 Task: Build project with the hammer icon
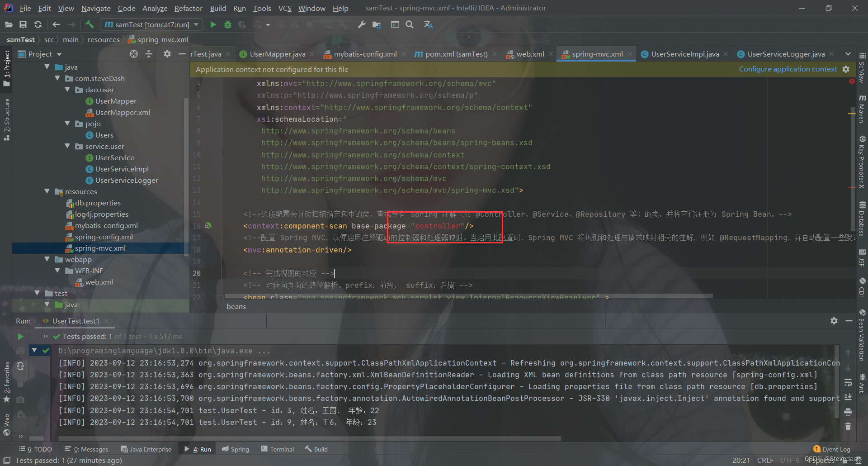point(90,24)
